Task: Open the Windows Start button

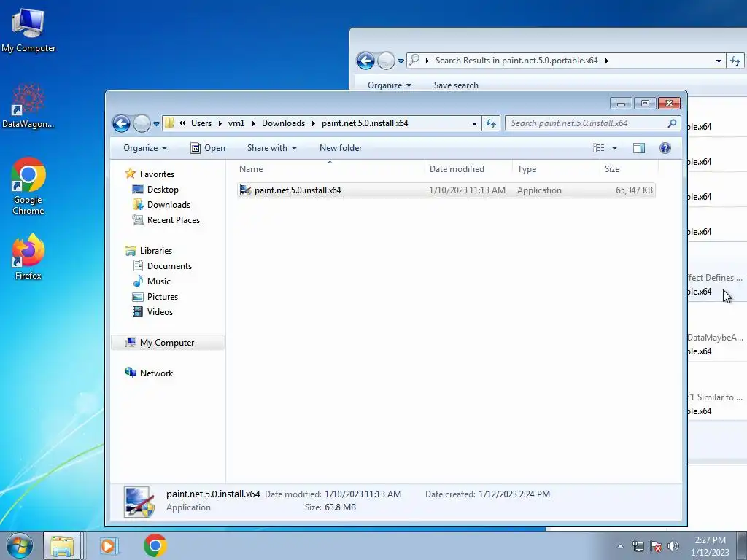Action: click(20, 545)
